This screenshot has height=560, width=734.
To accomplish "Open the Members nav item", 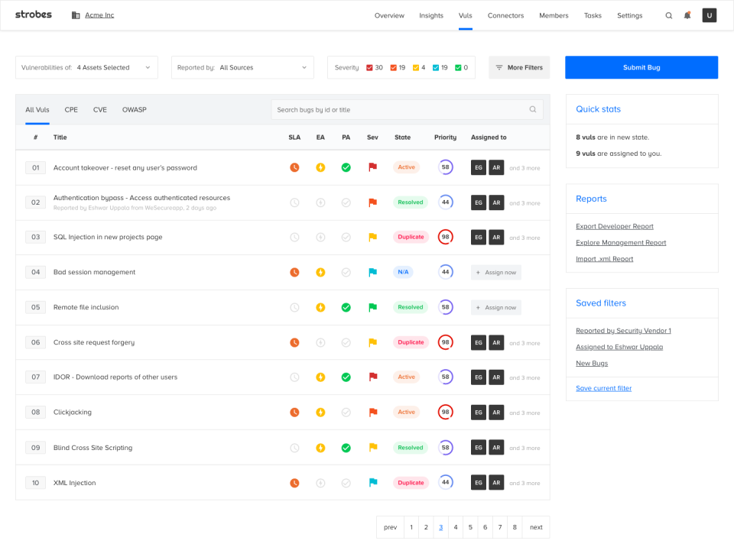I will click(554, 15).
